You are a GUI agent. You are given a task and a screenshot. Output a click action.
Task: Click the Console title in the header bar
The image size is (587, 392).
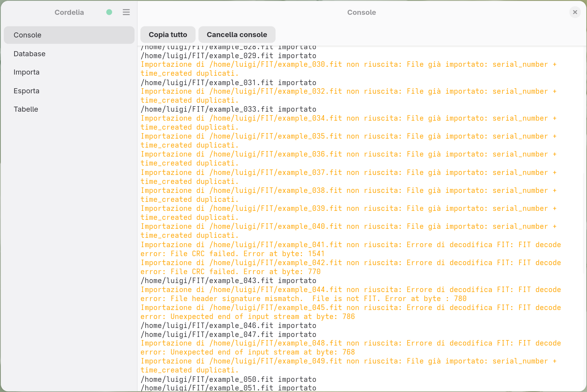361,12
